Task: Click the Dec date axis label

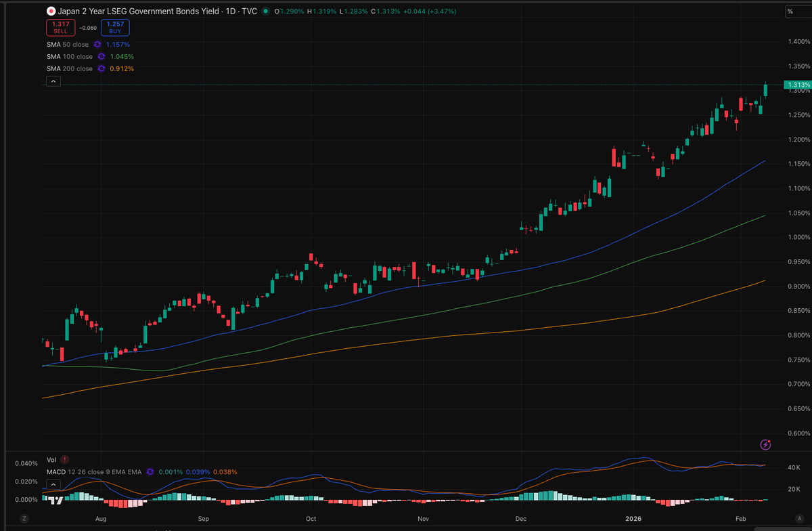Action: [521, 519]
